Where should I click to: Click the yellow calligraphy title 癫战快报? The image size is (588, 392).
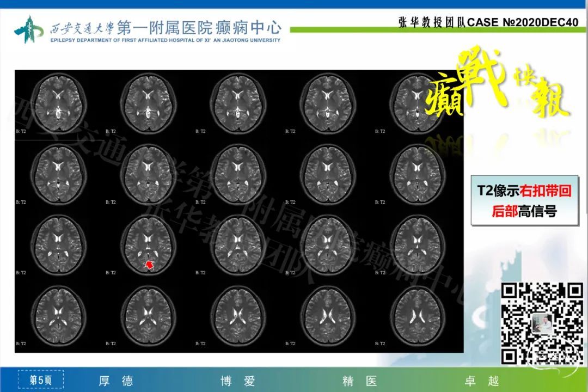click(x=499, y=83)
